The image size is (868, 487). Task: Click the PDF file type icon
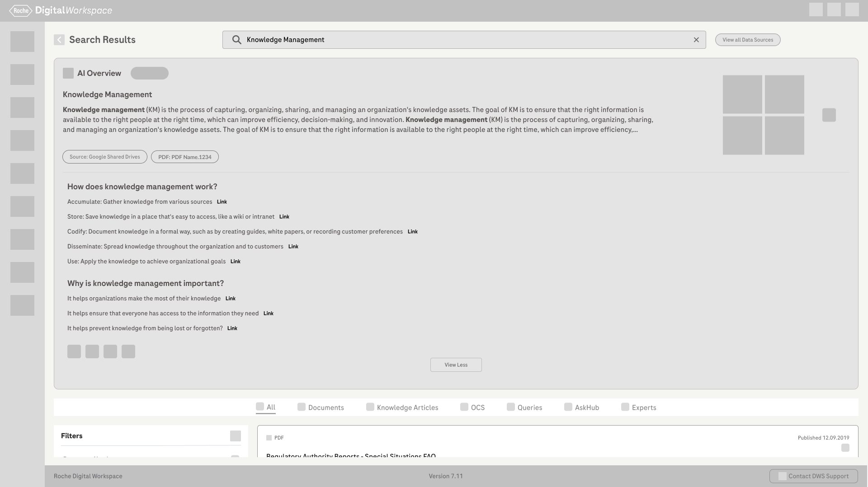pos(269,438)
